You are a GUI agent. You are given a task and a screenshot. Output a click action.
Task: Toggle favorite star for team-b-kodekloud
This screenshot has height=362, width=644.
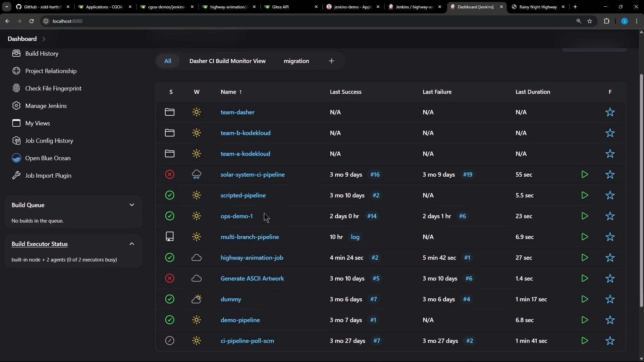tap(610, 133)
